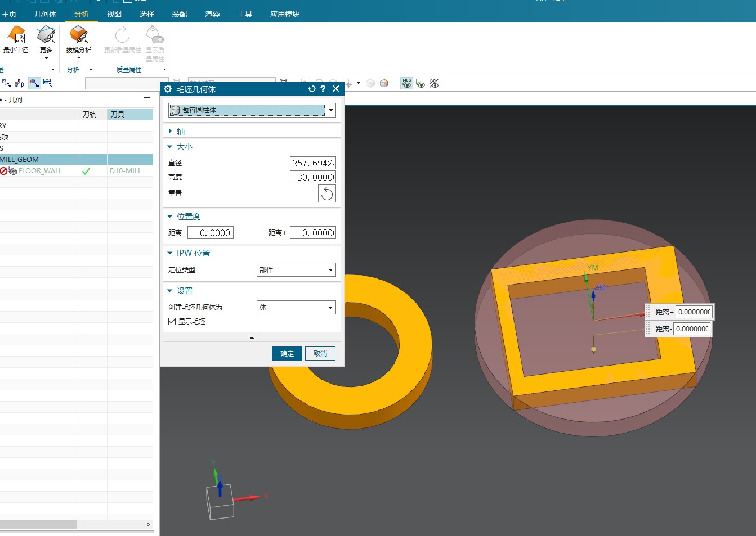Click the on-screen 距离- viewport field

coord(692,329)
